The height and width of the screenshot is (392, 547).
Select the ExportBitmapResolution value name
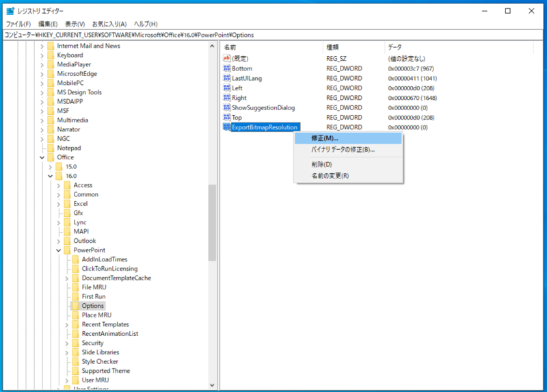(x=265, y=127)
